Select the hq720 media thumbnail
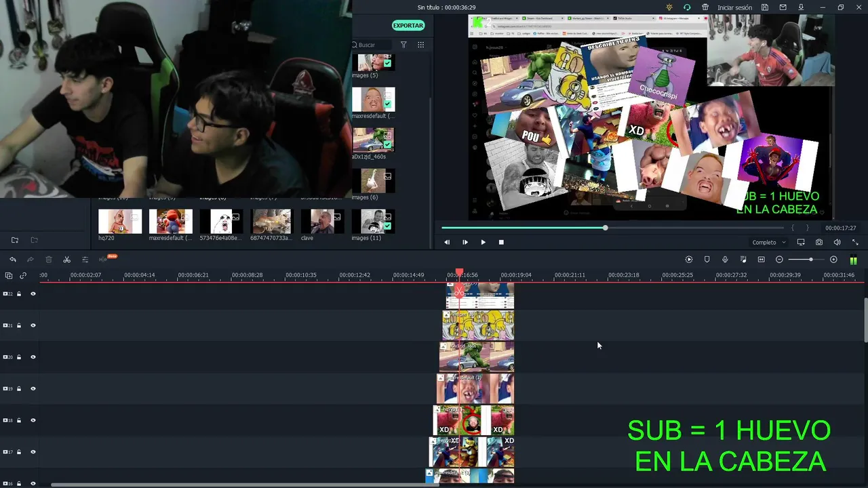868x488 pixels. click(120, 221)
